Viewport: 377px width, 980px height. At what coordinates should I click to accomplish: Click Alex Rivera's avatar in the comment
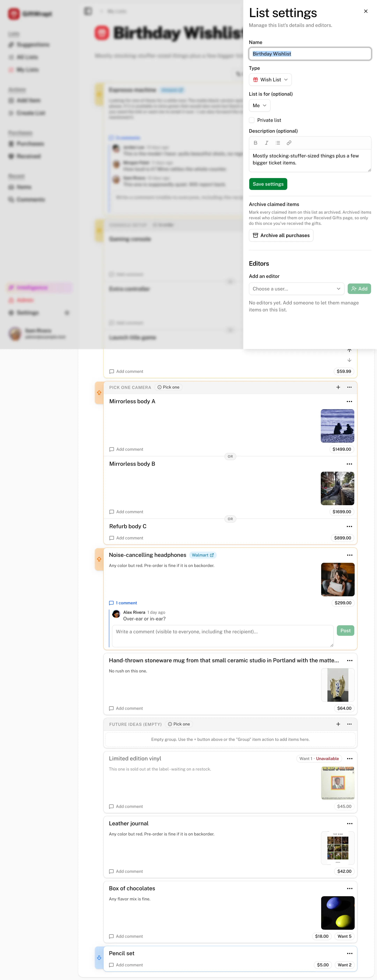tap(116, 614)
